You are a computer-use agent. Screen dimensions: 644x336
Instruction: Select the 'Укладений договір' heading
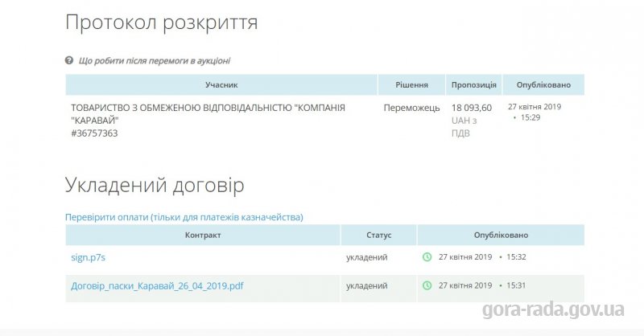(155, 186)
